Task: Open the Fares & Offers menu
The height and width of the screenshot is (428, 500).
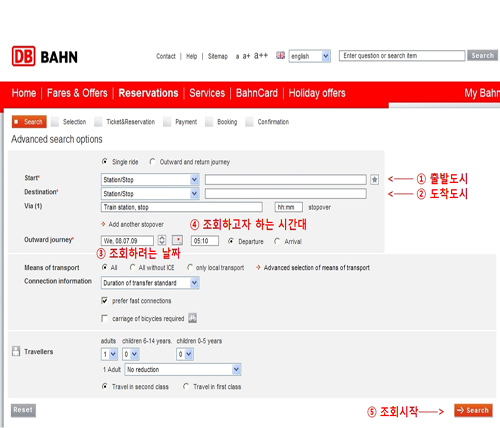Action: coord(77,93)
